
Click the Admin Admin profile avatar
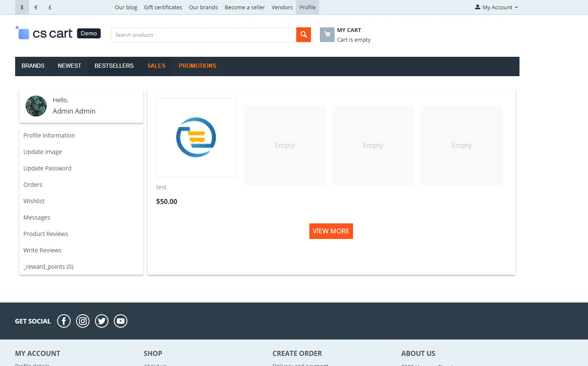36,106
